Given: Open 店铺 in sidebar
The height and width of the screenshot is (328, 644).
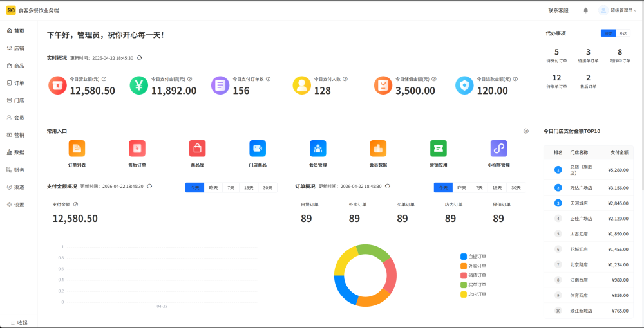Looking at the screenshot, I should [15, 48].
